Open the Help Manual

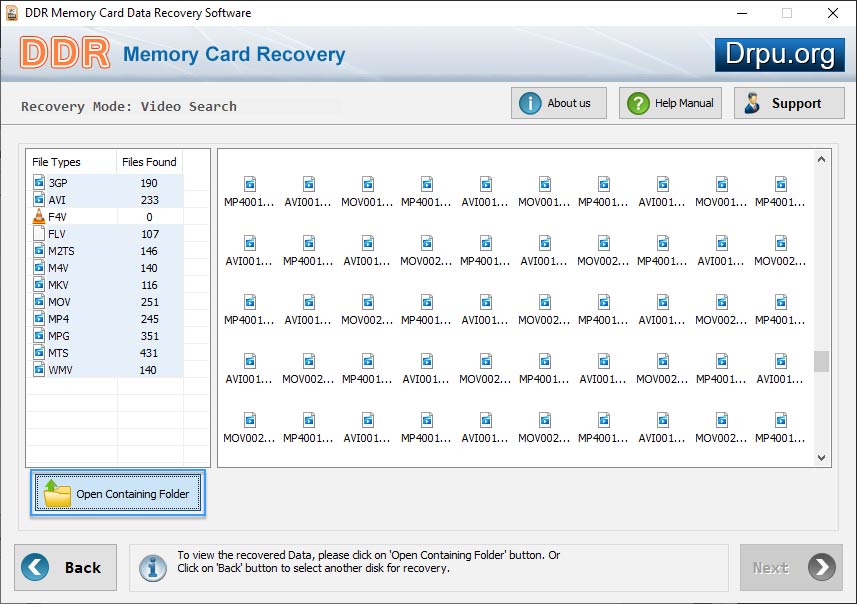pyautogui.click(x=670, y=103)
